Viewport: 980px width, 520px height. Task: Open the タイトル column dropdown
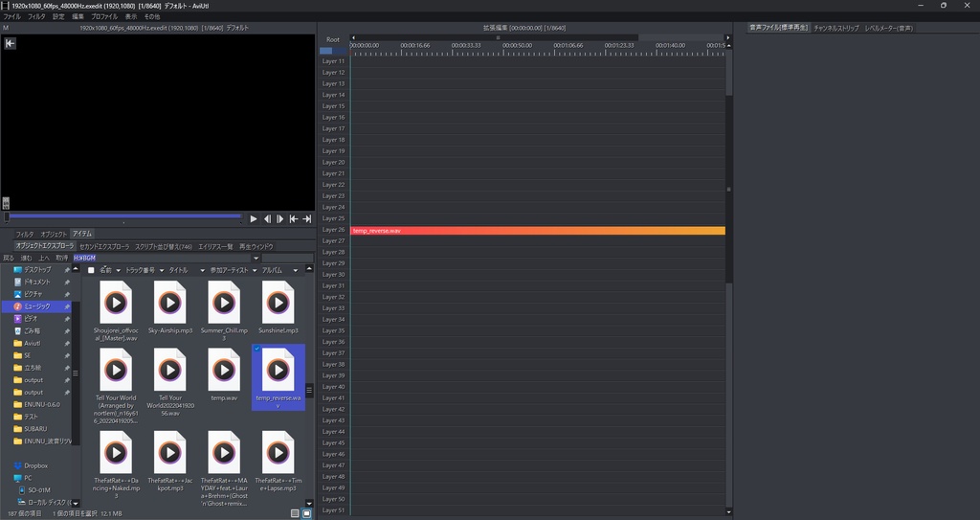click(x=203, y=270)
